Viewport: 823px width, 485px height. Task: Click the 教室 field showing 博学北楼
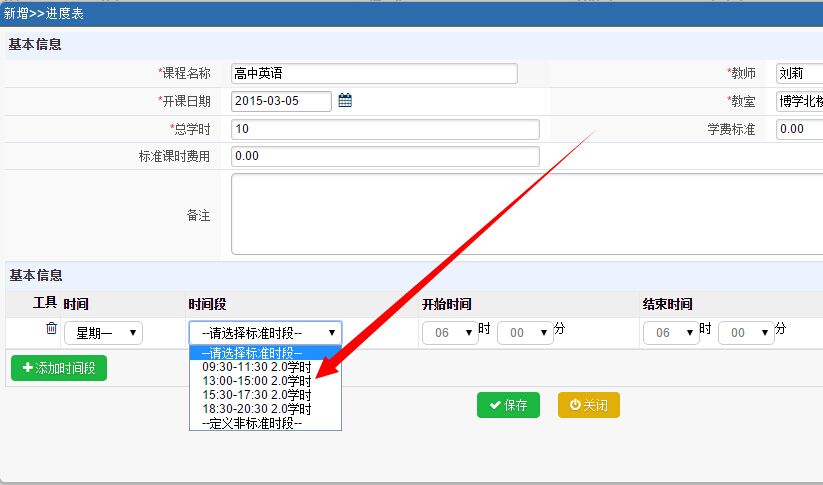click(x=799, y=101)
